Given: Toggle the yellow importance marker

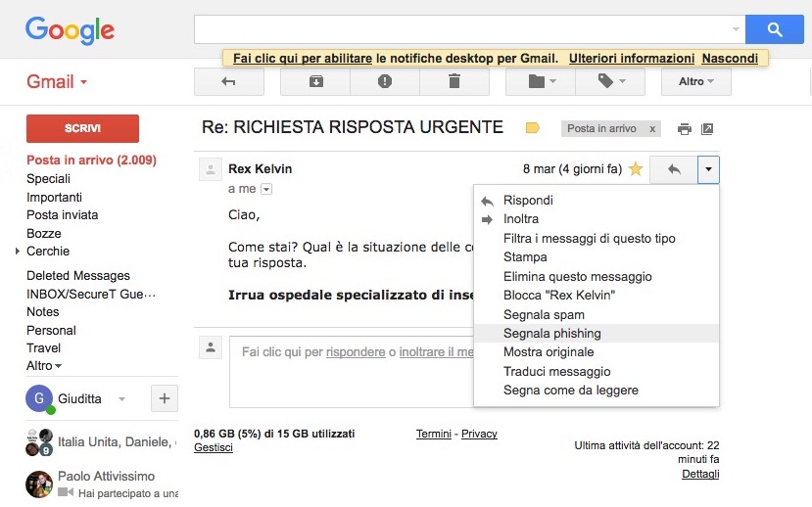Looking at the screenshot, I should tap(533, 128).
